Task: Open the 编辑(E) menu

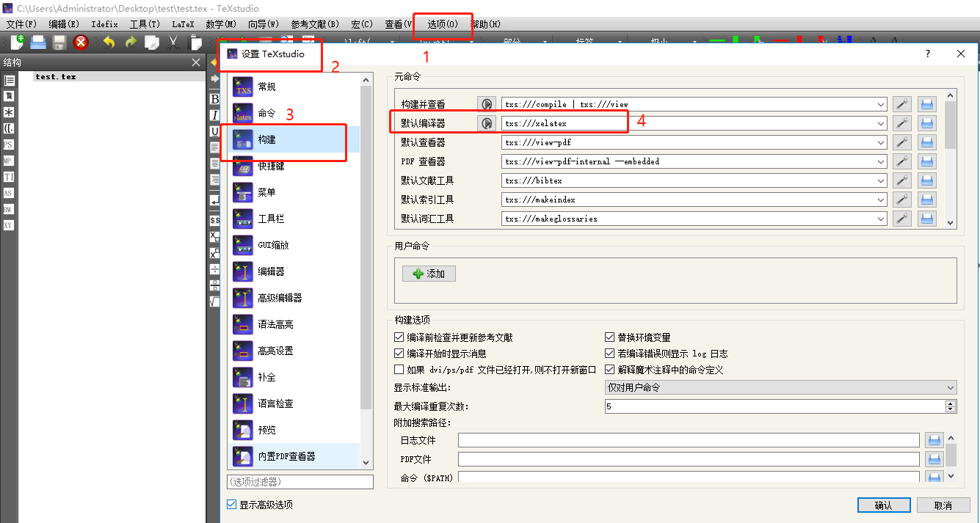Action: [64, 24]
